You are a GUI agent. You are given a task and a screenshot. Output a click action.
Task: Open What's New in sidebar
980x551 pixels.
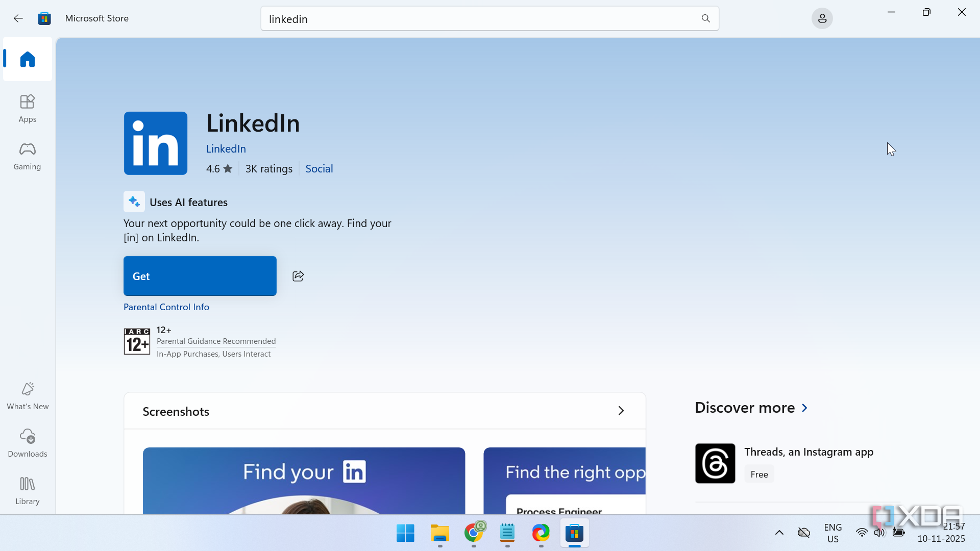28,396
